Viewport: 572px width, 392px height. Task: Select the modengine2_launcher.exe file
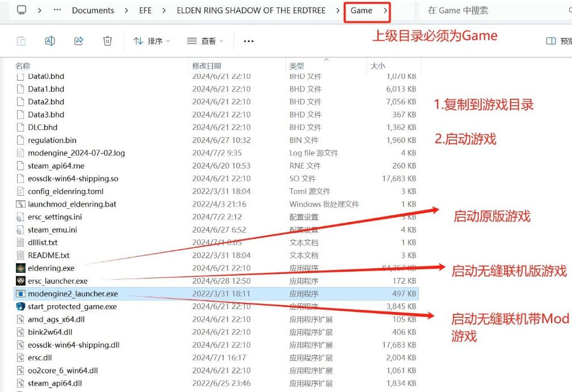[73, 294]
